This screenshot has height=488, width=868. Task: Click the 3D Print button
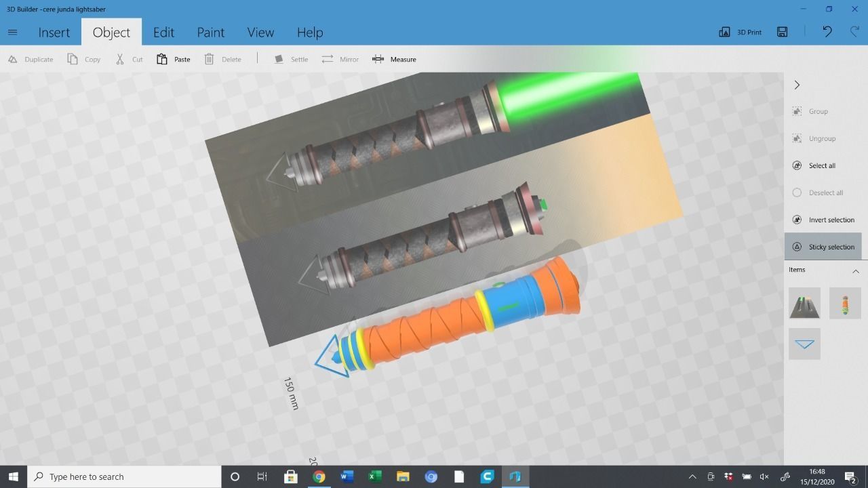pyautogui.click(x=740, y=32)
